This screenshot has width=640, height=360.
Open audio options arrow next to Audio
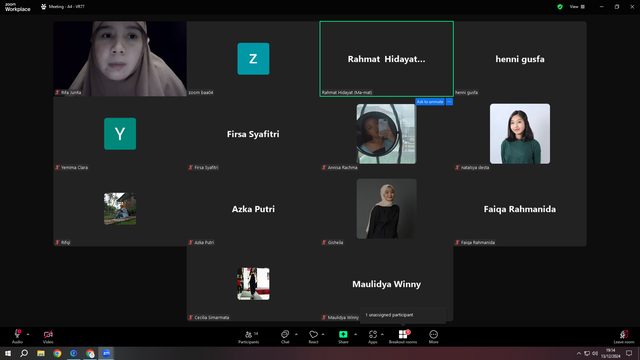(28, 334)
